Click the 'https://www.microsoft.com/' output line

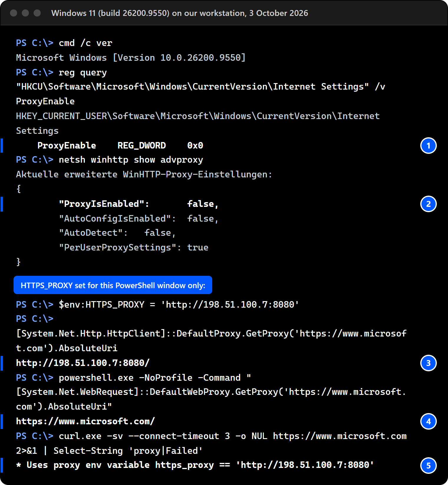click(85, 421)
